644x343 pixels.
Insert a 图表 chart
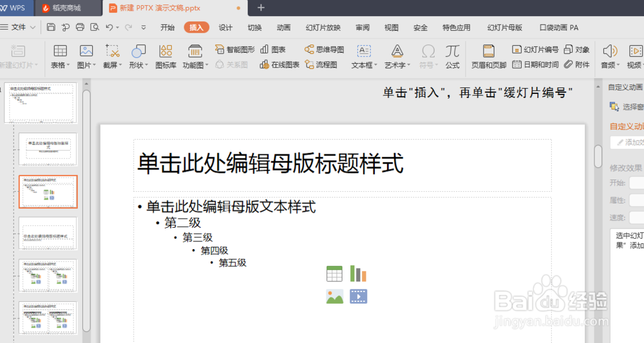click(x=272, y=50)
